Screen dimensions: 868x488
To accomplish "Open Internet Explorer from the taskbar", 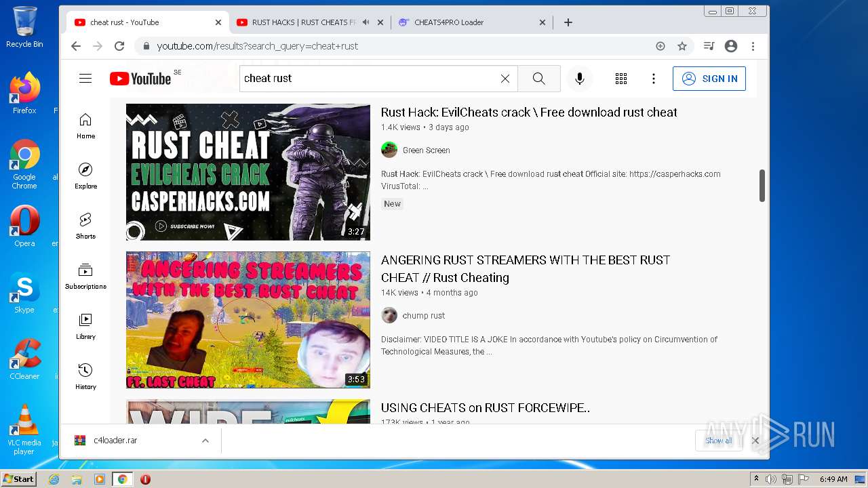I will tap(54, 479).
